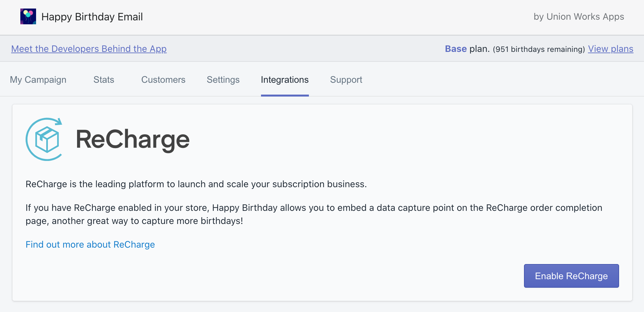Switch to the Stats tab

pos(104,80)
